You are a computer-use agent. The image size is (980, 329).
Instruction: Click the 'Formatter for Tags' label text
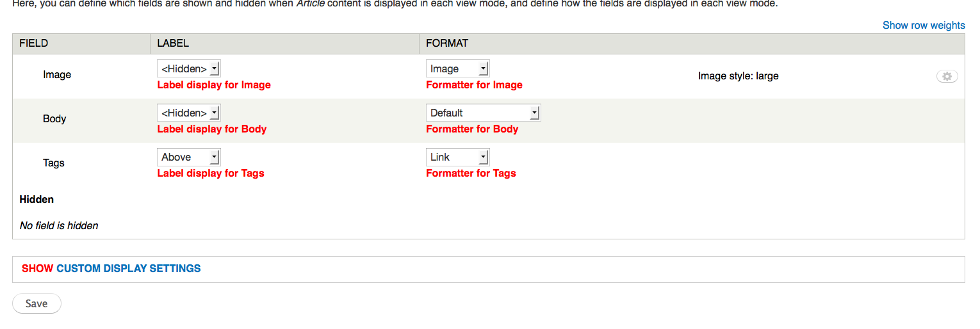(x=471, y=173)
